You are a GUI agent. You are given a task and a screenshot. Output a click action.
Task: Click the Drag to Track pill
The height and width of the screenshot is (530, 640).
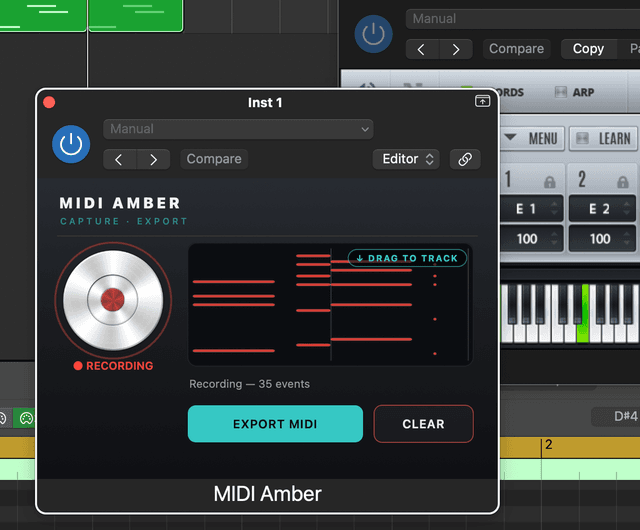coord(407,258)
